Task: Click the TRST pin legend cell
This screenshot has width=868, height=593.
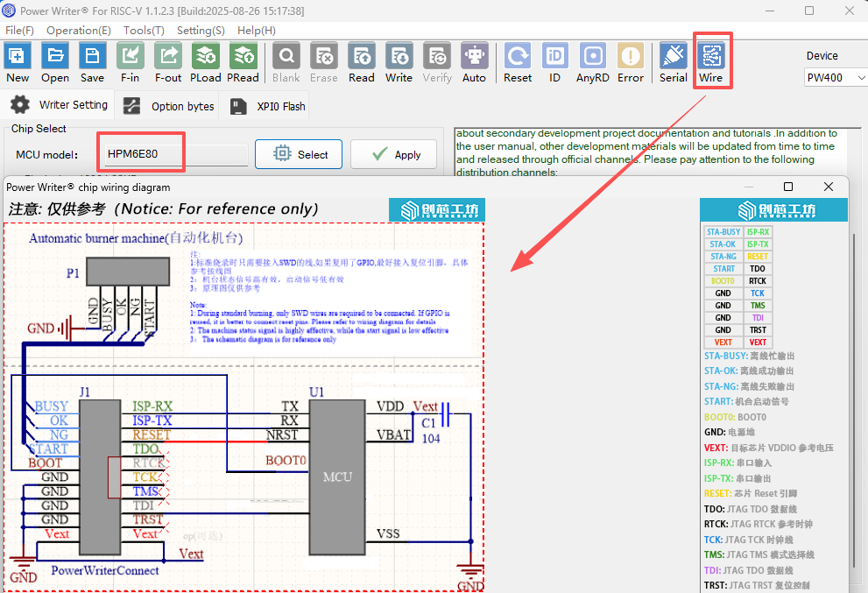Action: click(x=758, y=329)
